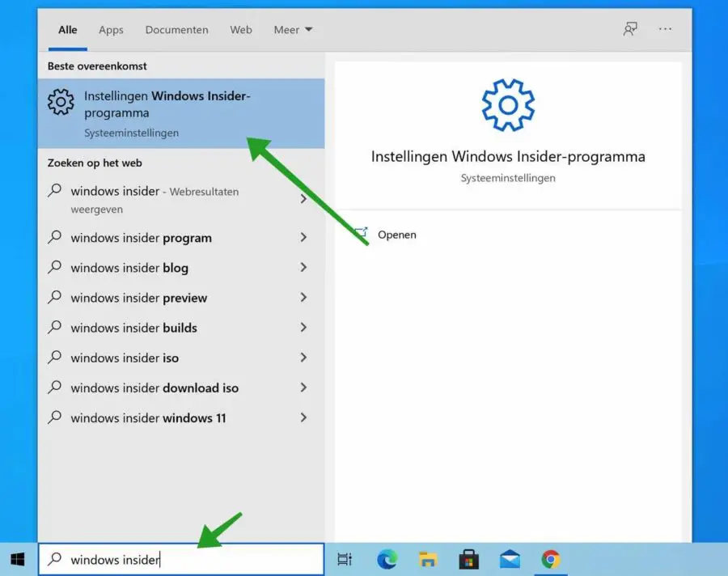728x576 pixels.
Task: Click magnifier icon beside 'windows insider blog'
Action: pos(54,267)
